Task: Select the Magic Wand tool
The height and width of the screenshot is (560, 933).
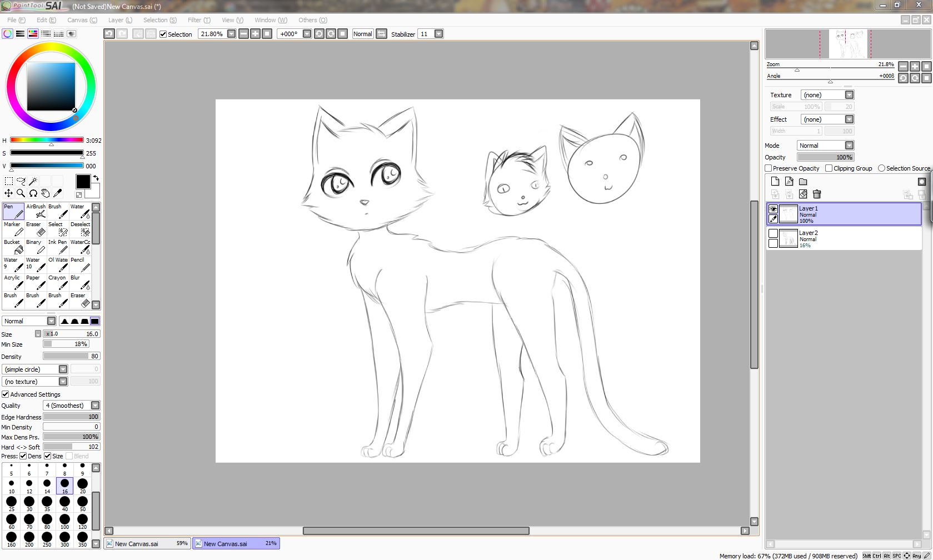Action: (x=33, y=181)
